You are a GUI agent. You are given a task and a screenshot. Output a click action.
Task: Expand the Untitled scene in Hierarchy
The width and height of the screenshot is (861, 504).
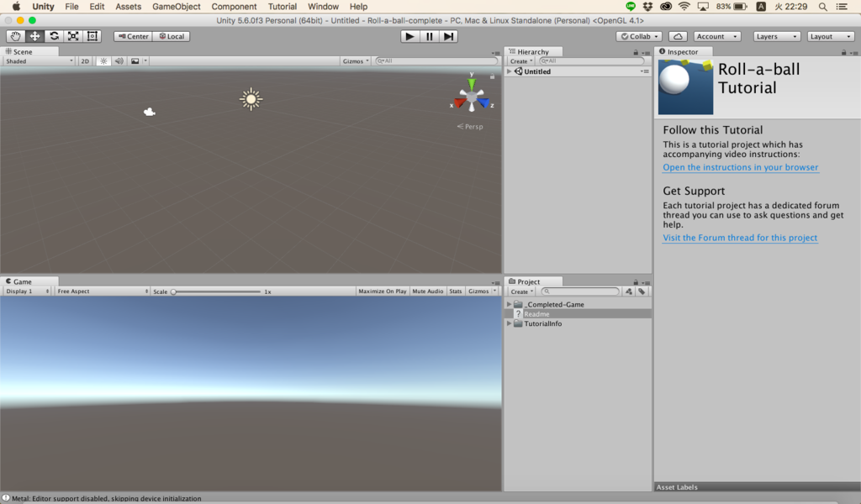[509, 71]
